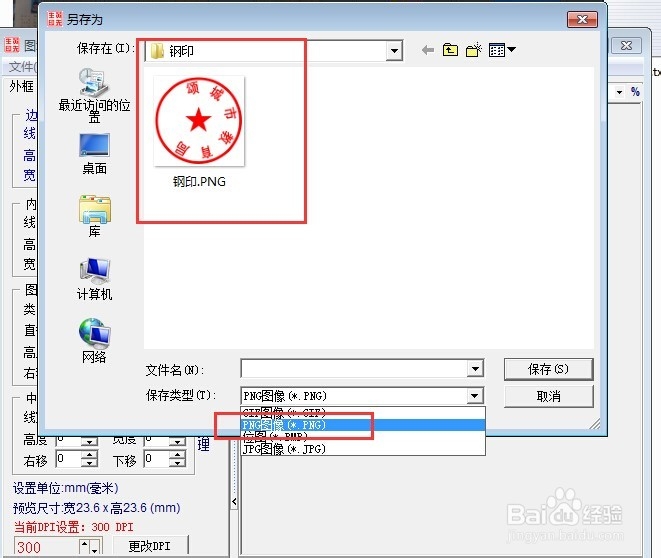Click the 右移 value field

68,459
